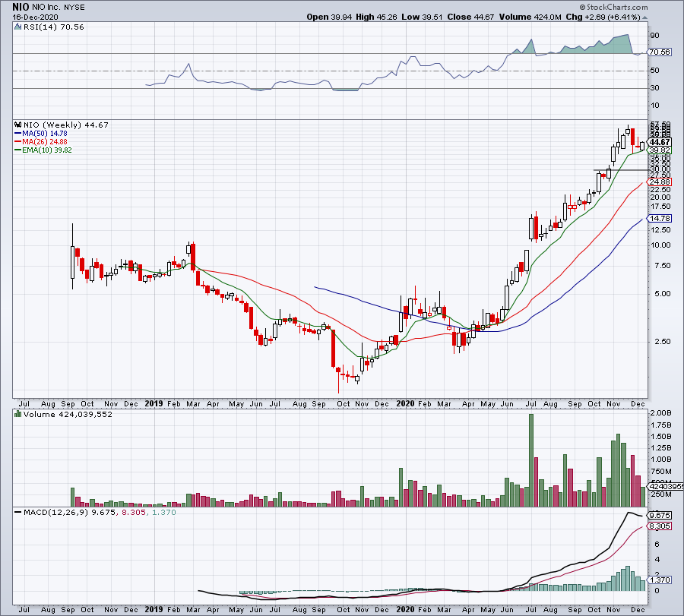Click the 30 level on RSI axis

click(x=654, y=87)
